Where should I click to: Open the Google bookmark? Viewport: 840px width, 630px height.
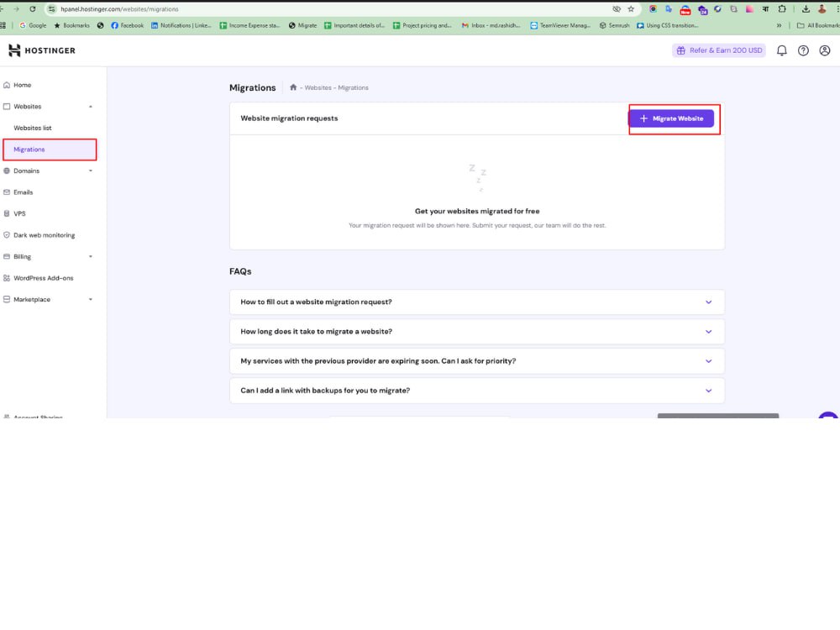tap(33, 25)
